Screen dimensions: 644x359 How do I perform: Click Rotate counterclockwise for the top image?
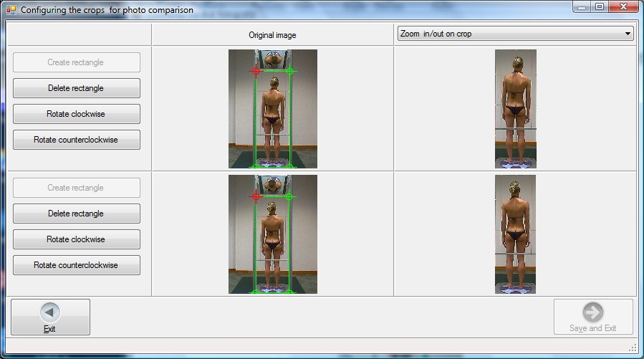click(x=77, y=140)
